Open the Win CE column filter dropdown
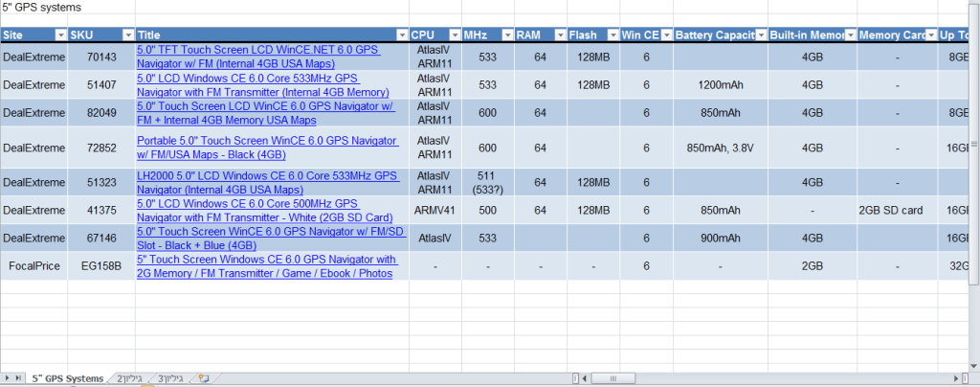980x387 pixels. tap(666, 35)
